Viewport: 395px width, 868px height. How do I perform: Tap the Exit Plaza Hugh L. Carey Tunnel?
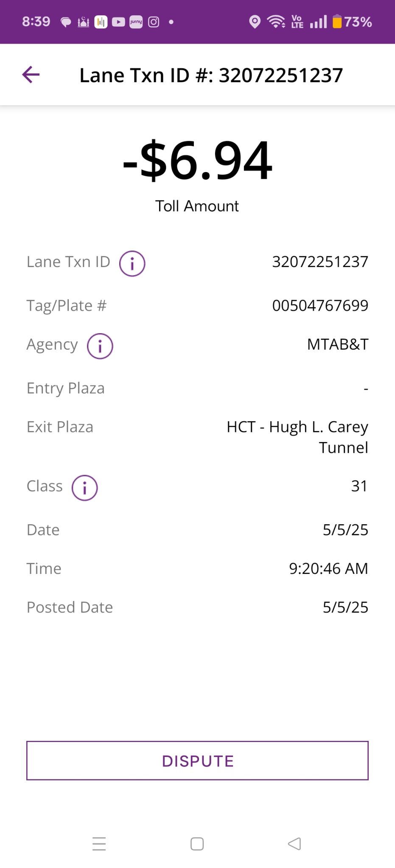[x=297, y=437]
